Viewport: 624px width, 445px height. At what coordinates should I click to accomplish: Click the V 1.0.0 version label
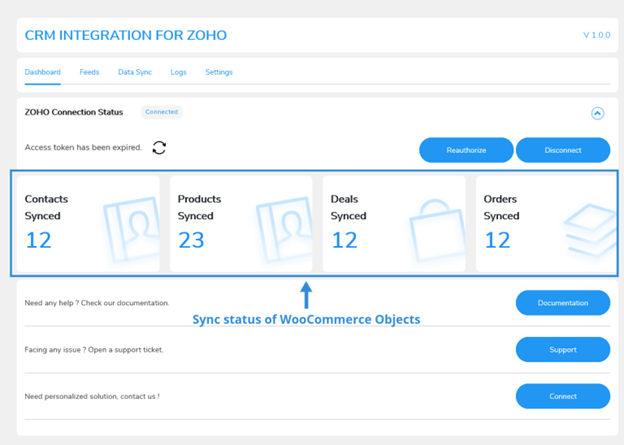[596, 36]
